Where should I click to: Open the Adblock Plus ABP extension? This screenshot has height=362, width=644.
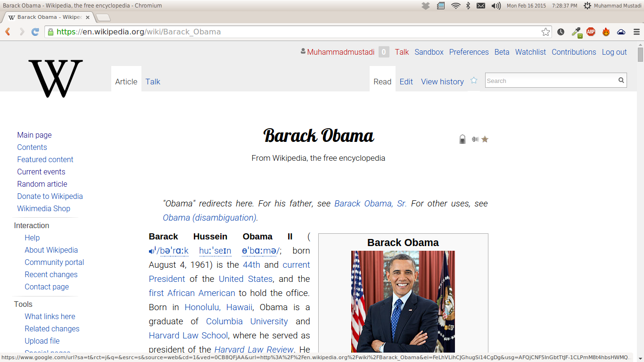pos(591,32)
